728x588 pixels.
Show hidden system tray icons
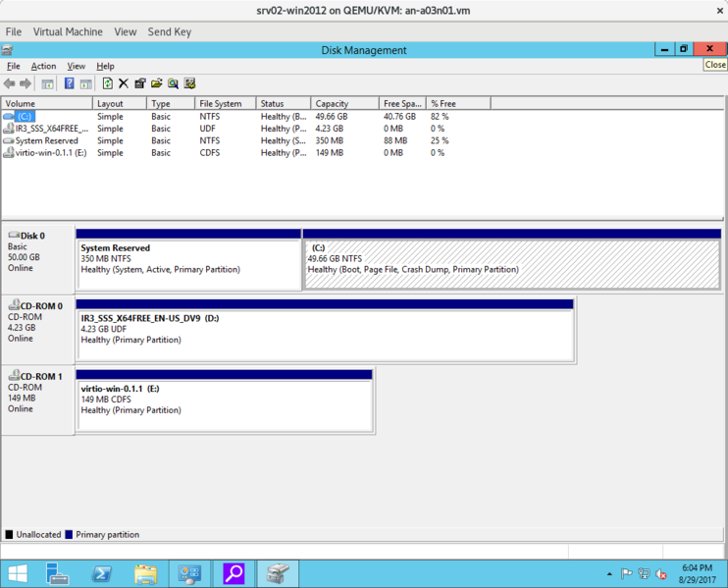609,574
